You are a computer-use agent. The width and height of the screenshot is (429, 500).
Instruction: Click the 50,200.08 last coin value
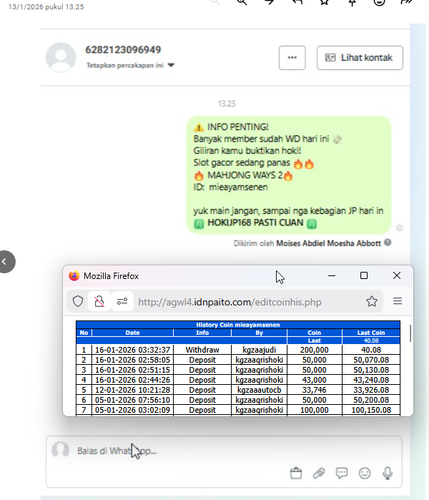point(371,400)
